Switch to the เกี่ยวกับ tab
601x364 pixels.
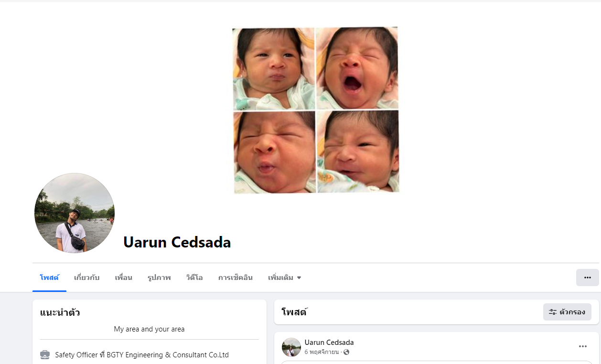87,278
